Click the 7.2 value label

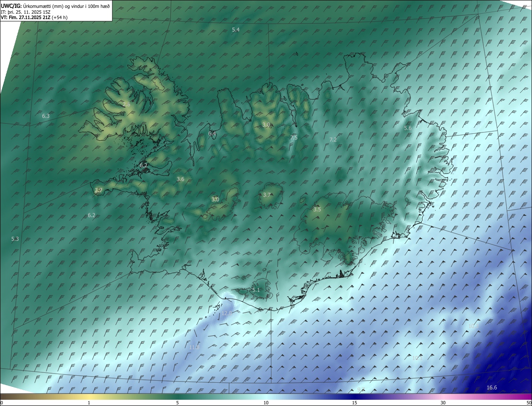(x=333, y=139)
